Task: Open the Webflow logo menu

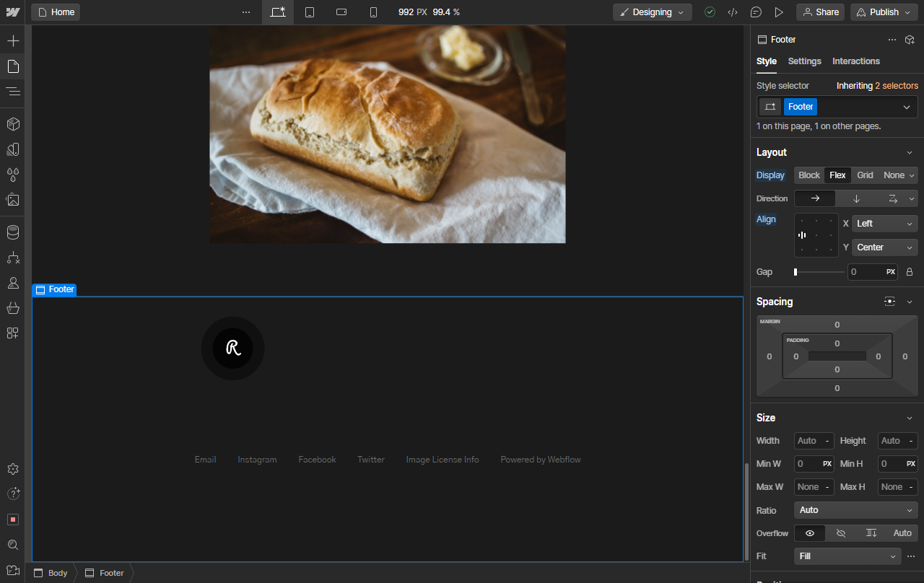Action: 13,12
